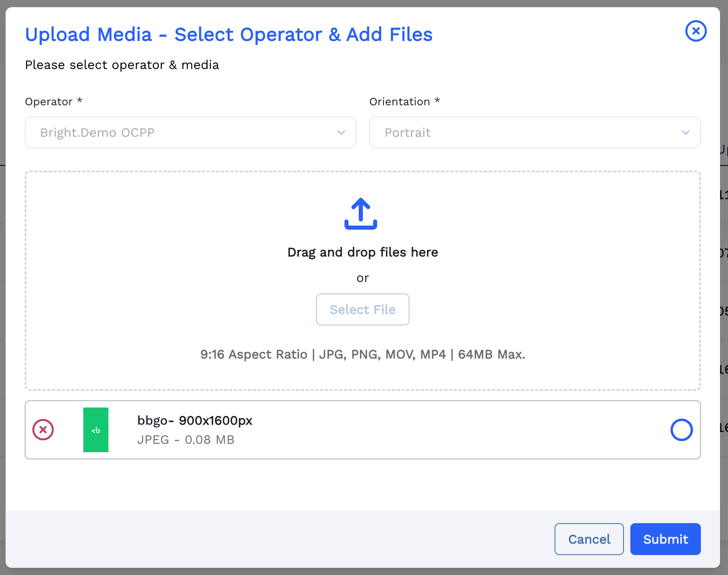Close the Upload Media dialog
This screenshot has width=728, height=575.
coord(696,31)
